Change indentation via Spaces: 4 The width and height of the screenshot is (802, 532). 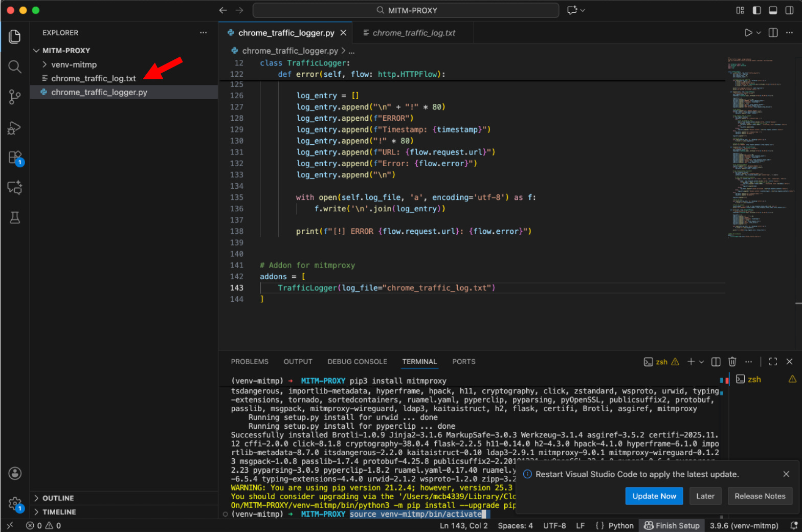click(x=515, y=525)
